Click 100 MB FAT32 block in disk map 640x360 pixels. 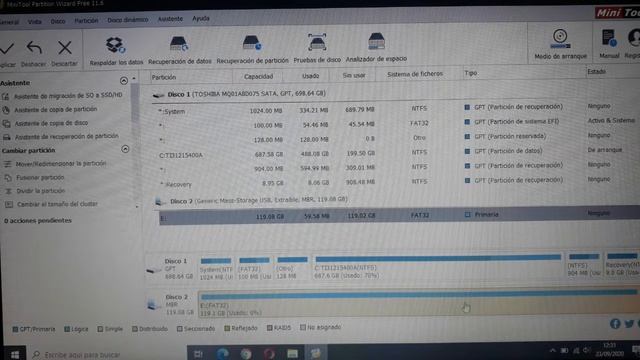254,269
